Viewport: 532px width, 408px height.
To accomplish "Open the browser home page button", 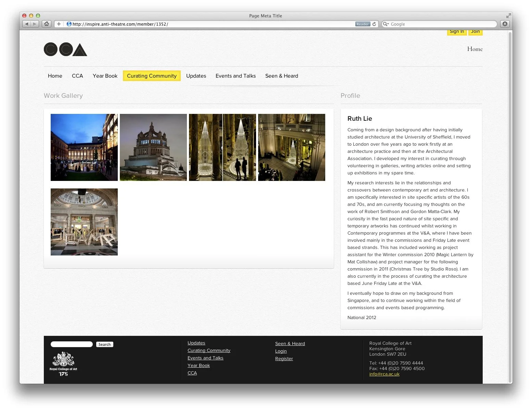I will click(47, 24).
